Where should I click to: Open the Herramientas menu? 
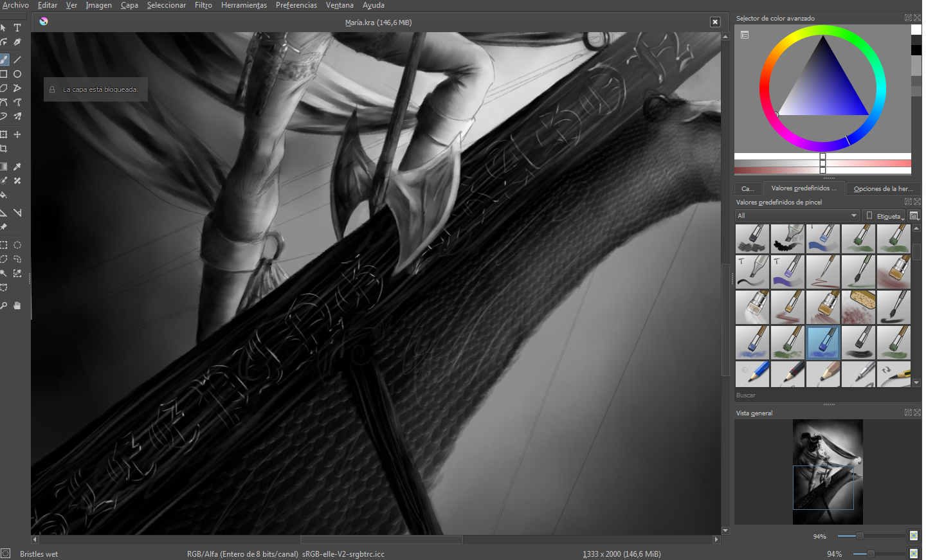point(244,5)
